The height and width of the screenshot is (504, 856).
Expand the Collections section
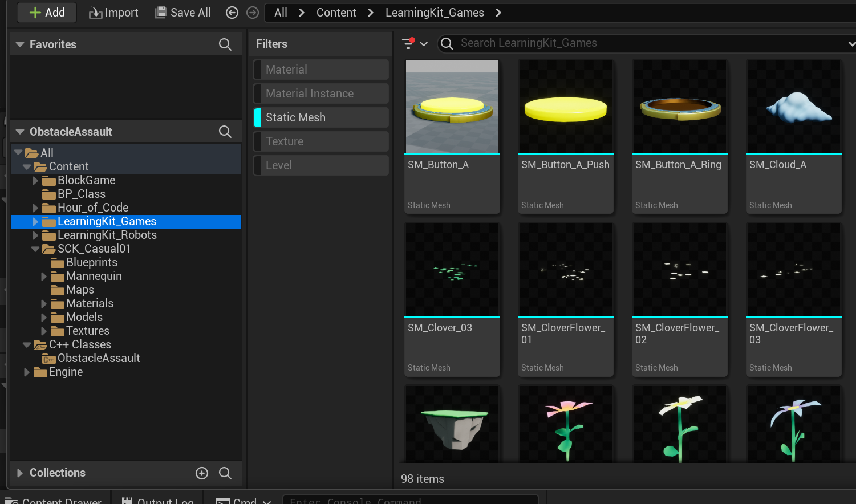20,473
